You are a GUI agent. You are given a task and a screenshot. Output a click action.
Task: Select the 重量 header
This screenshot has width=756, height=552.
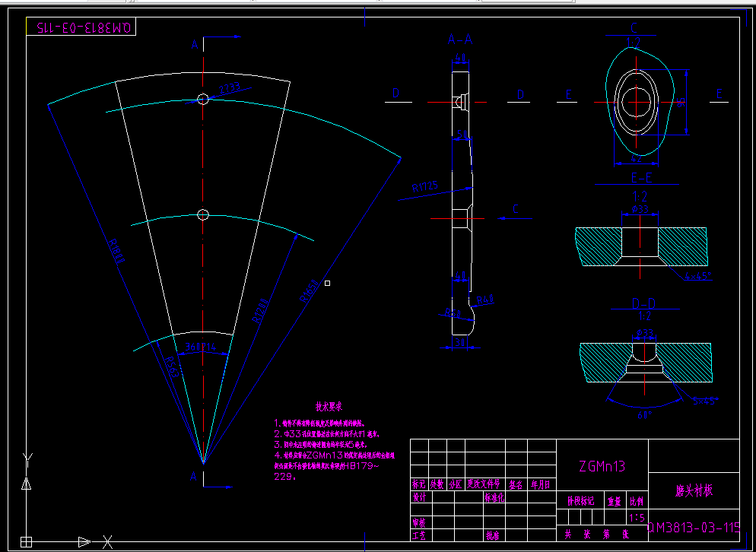pyautogui.click(x=615, y=501)
